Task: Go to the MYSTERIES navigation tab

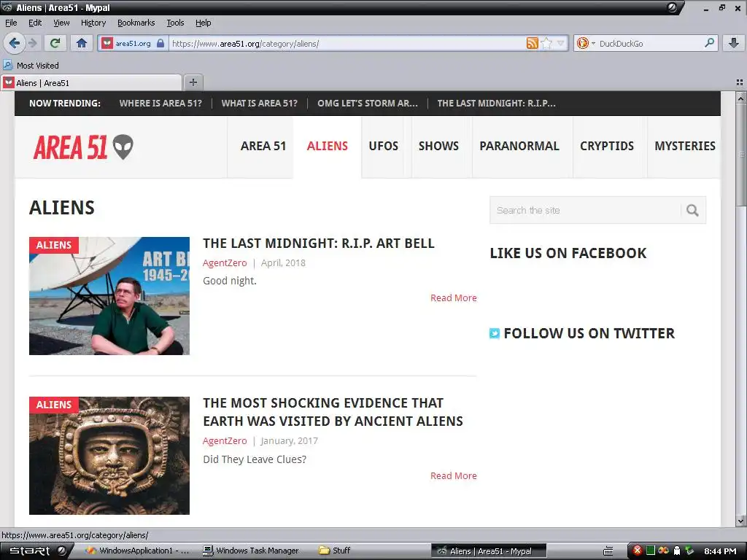Action: click(x=684, y=146)
